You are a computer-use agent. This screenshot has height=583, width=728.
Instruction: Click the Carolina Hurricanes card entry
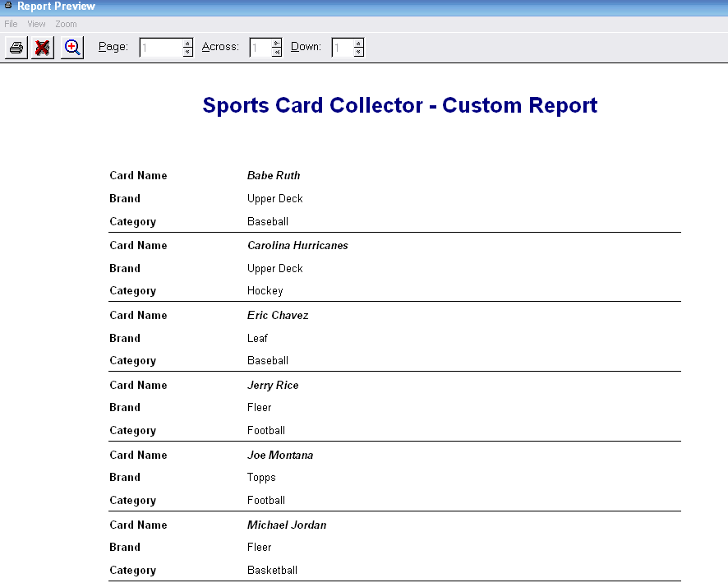pos(297,245)
